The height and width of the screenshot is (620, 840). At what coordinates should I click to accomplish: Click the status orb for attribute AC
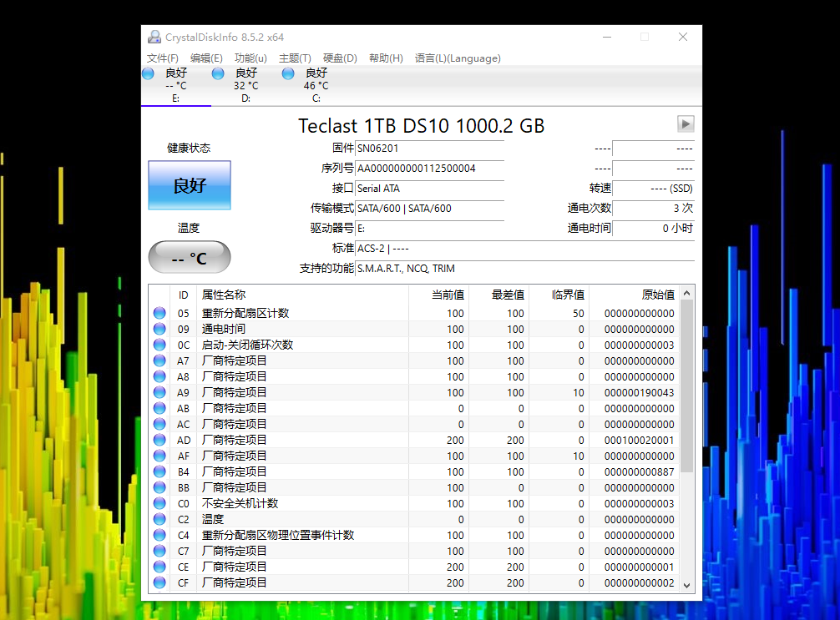click(x=159, y=424)
